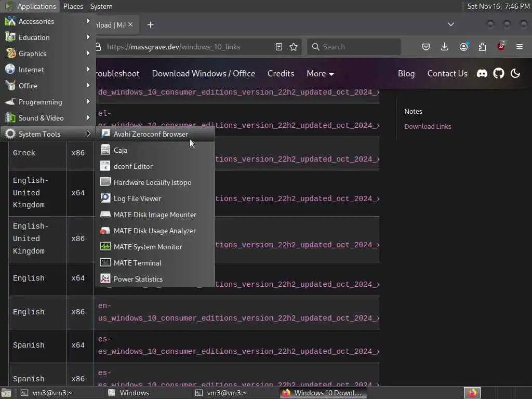The image size is (532, 399).
Task: Expand the Office submenu
Action: pyautogui.click(x=47, y=86)
